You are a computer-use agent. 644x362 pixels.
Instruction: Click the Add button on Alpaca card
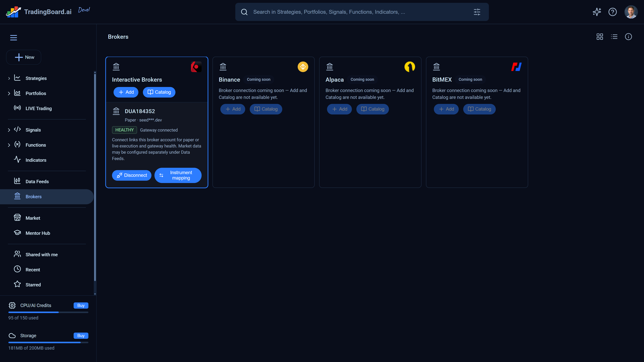click(x=339, y=109)
